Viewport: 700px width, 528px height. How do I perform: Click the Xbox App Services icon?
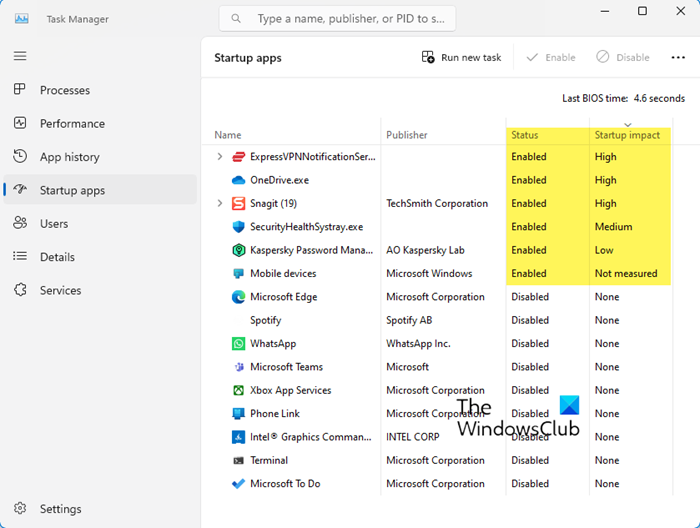238,390
